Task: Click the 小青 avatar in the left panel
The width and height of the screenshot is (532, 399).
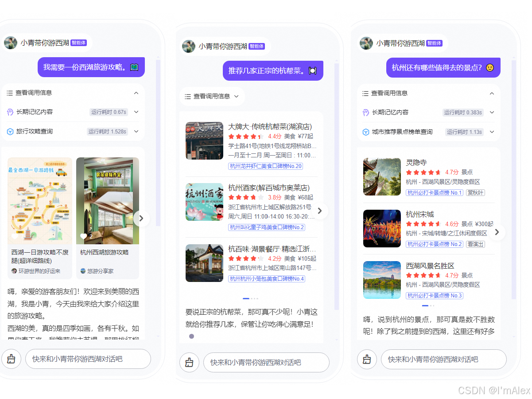Action: [x=10, y=43]
